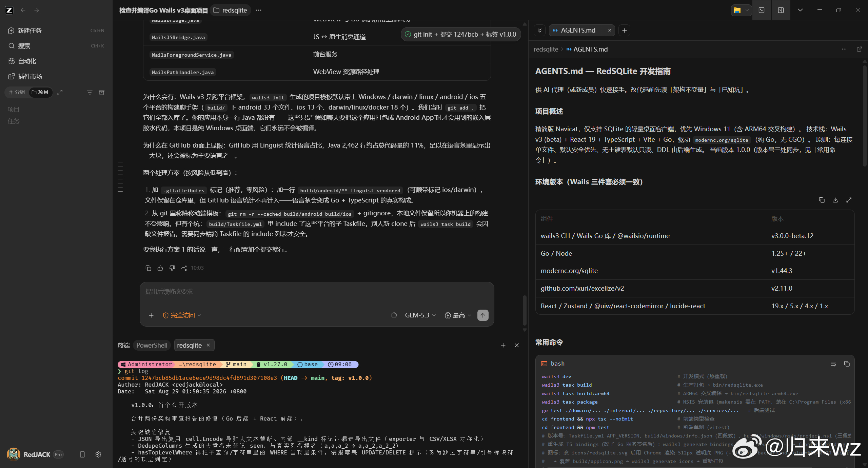Image resolution: width=868 pixels, height=468 pixels.
Task: Open folder in file explorer icon
Action: [x=737, y=10]
